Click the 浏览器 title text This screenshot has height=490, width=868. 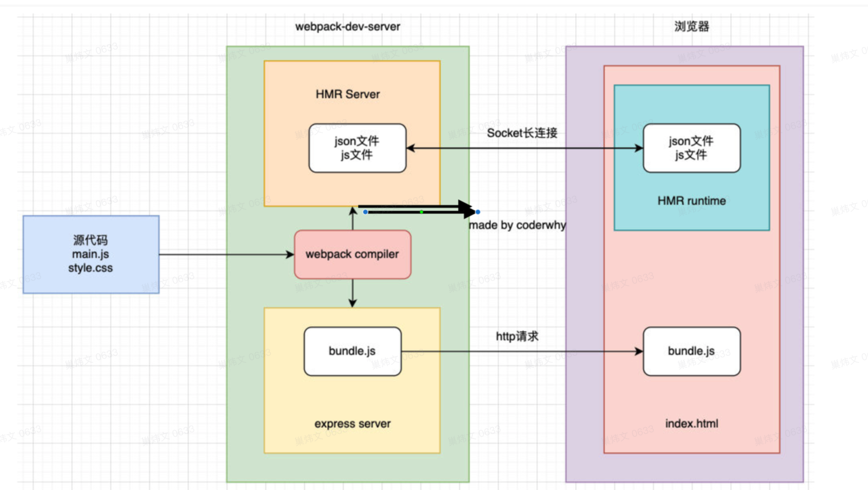pos(691,27)
